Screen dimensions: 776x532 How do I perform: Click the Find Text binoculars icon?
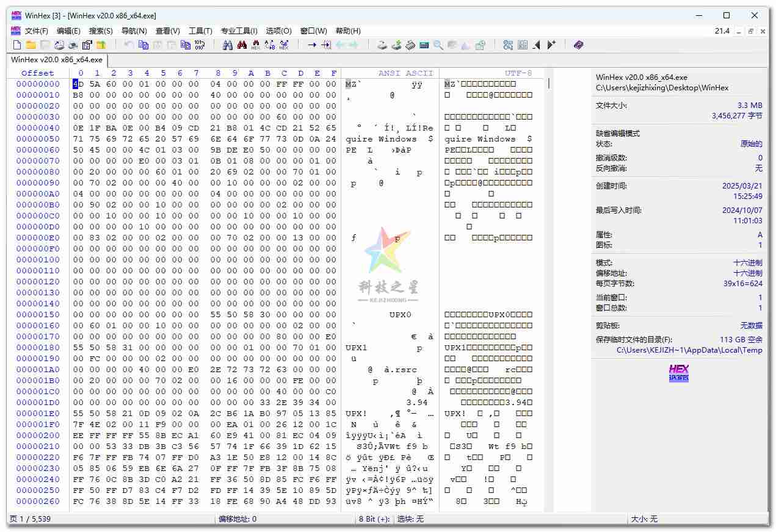[x=228, y=45]
